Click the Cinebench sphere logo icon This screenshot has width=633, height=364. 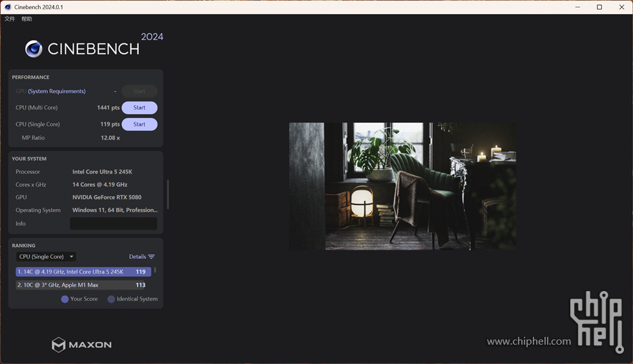[x=34, y=49]
